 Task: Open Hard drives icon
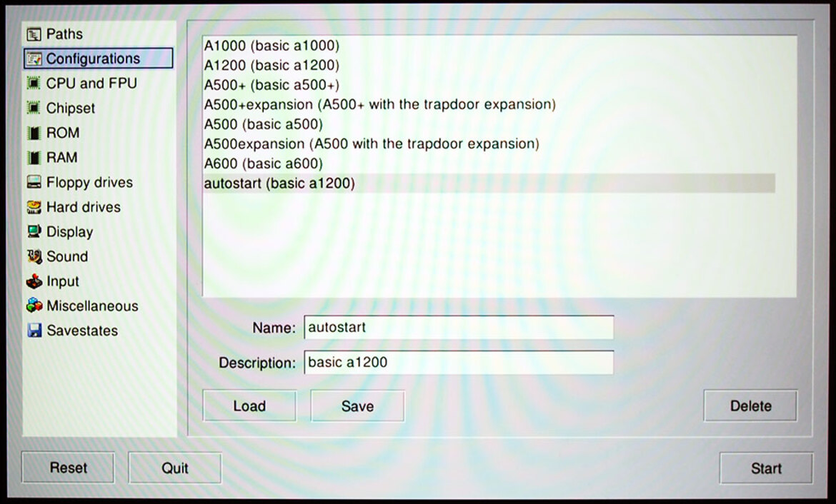tap(34, 207)
